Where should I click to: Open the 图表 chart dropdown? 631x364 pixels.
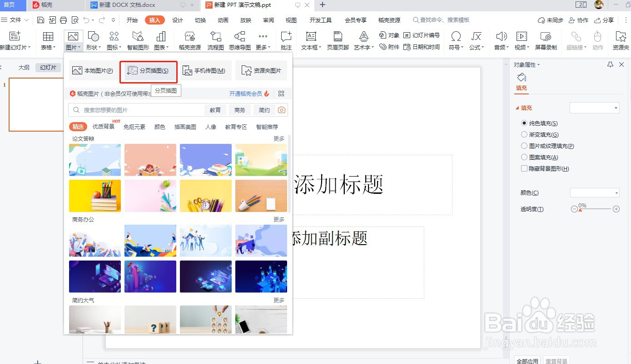point(161,40)
